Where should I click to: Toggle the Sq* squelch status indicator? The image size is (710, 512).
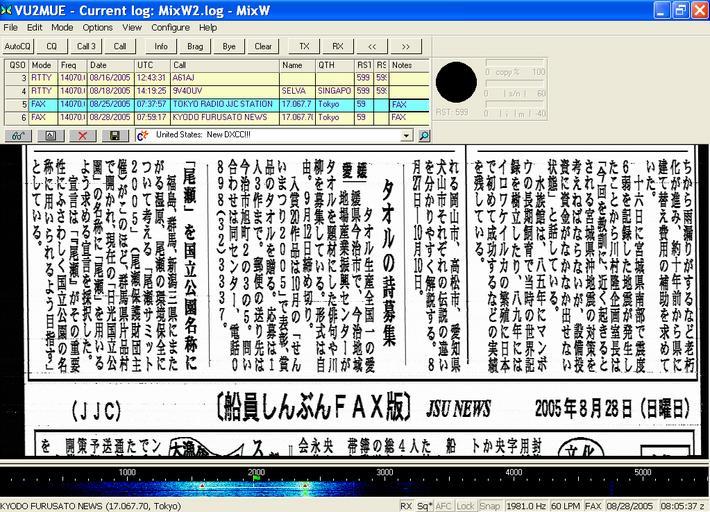coord(424,506)
